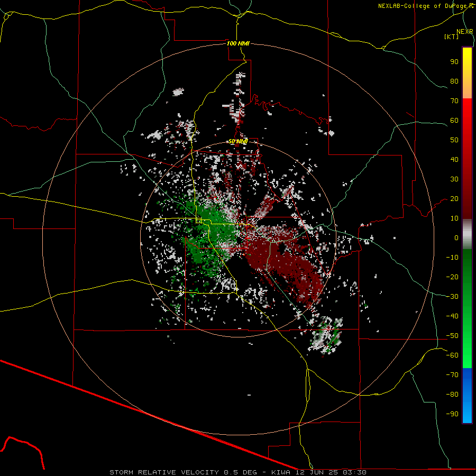The image size is (476, 476).
Task: Click the 30 value on velocity scale
Action: (454, 179)
